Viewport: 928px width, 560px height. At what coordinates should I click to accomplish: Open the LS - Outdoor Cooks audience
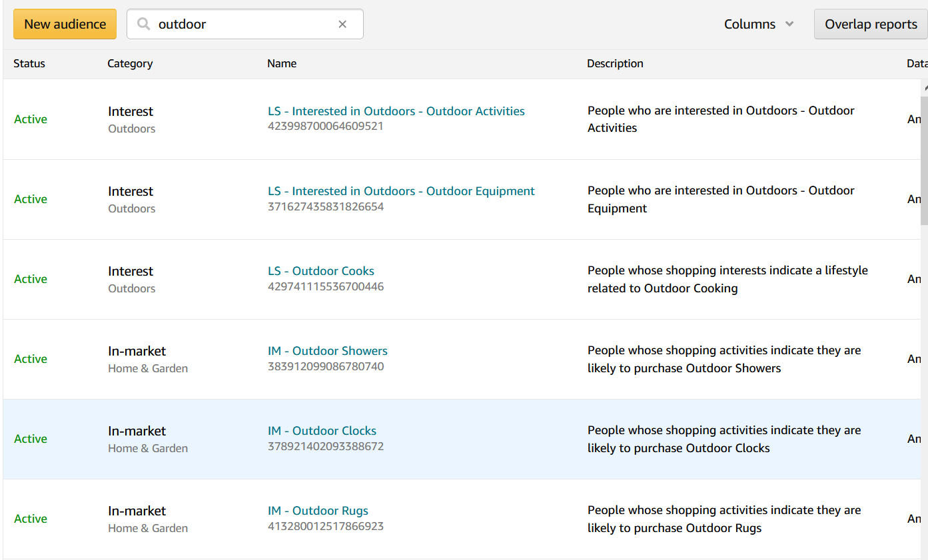320,271
